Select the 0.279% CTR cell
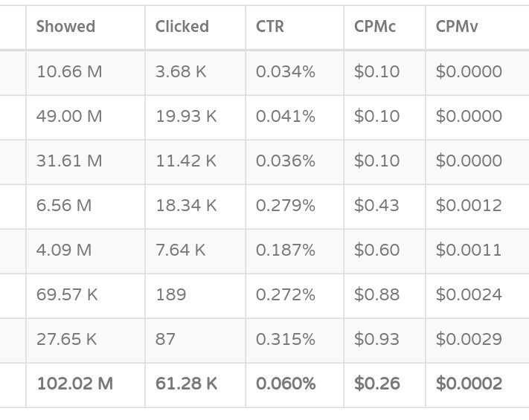This screenshot has width=529, height=420. click(x=286, y=206)
